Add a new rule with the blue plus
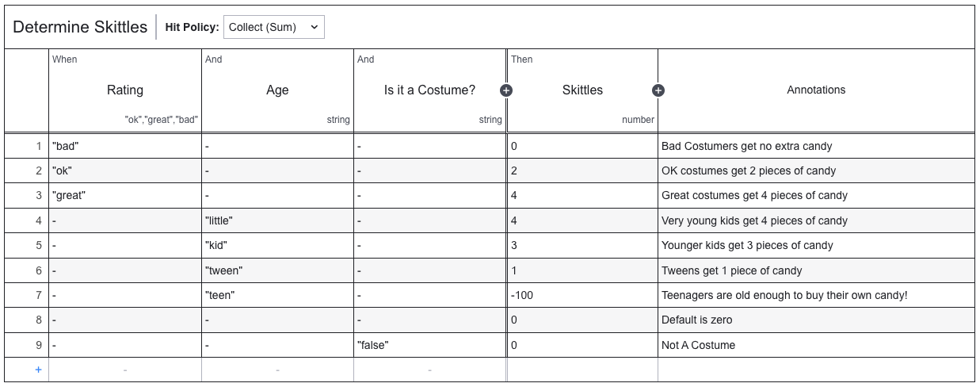The image size is (980, 387). (x=38, y=370)
